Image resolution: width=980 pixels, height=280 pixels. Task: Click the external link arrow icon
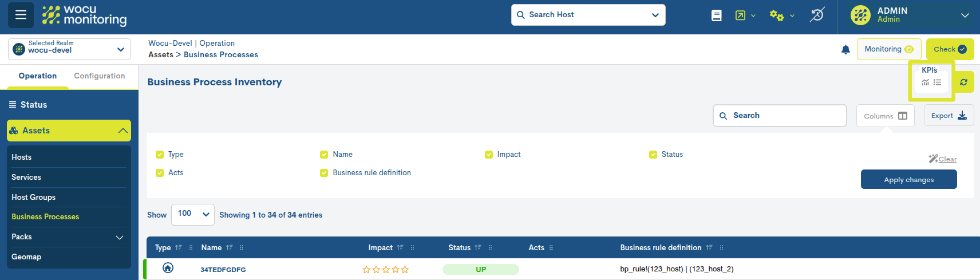[740, 15]
